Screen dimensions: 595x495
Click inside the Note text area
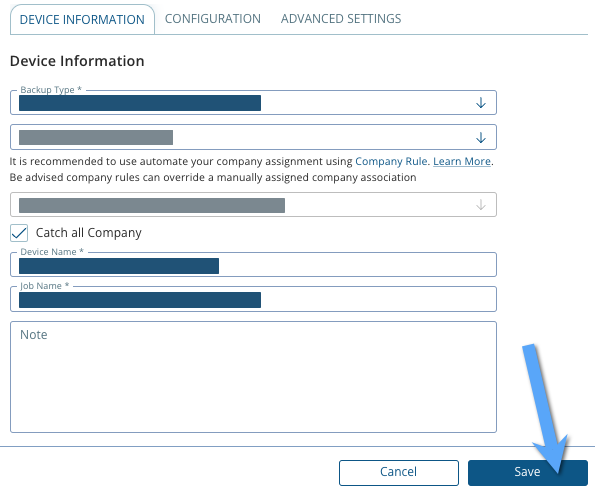pos(253,377)
